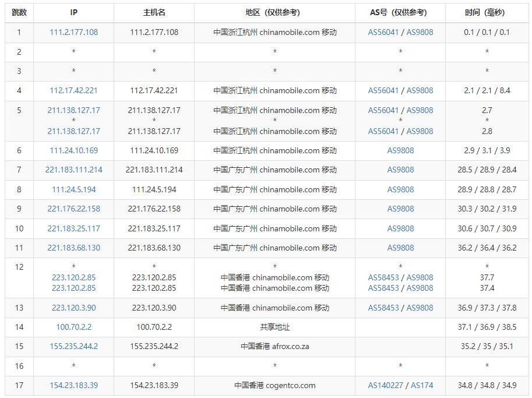
Task: Open the 221.183.68.130 IP link
Action: pyautogui.click(x=73, y=248)
